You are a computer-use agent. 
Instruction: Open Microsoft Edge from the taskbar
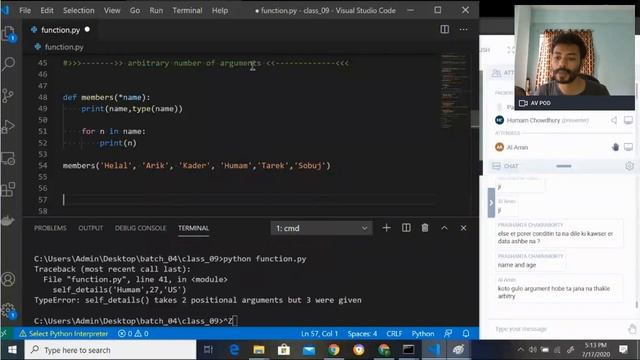(234, 350)
